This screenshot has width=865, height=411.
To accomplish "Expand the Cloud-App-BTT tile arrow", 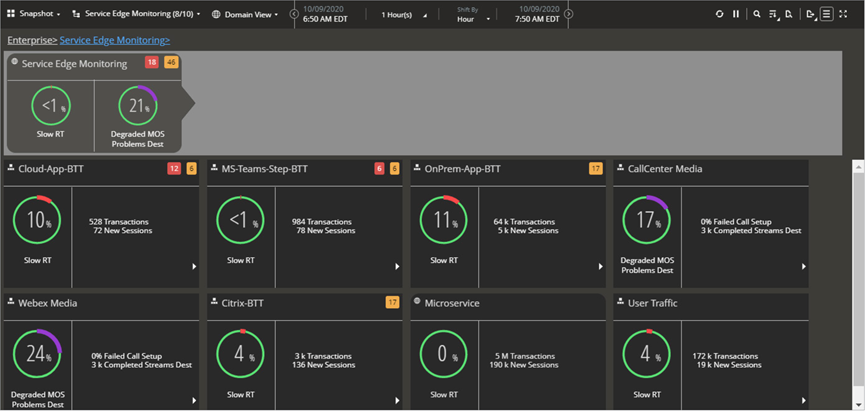I will click(x=195, y=267).
